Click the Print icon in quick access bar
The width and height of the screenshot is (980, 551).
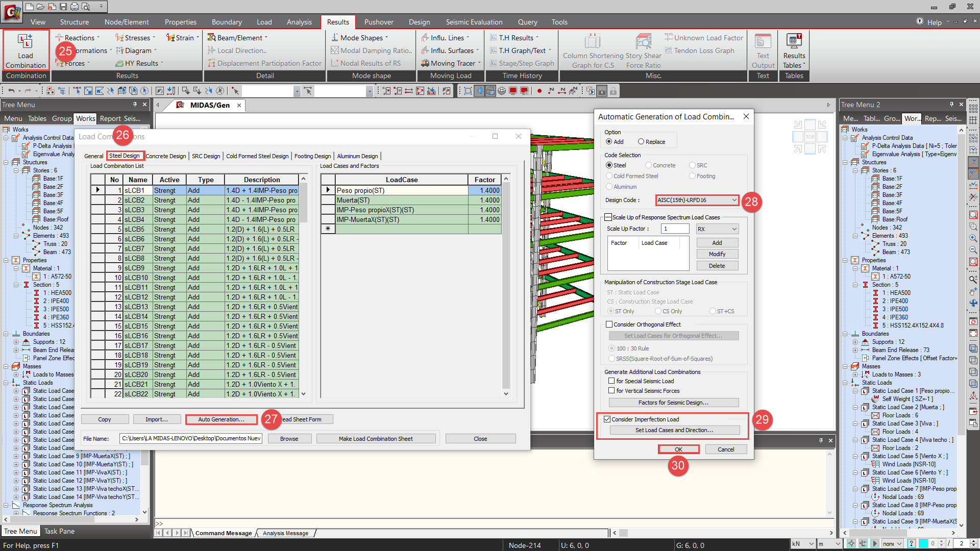75,7
